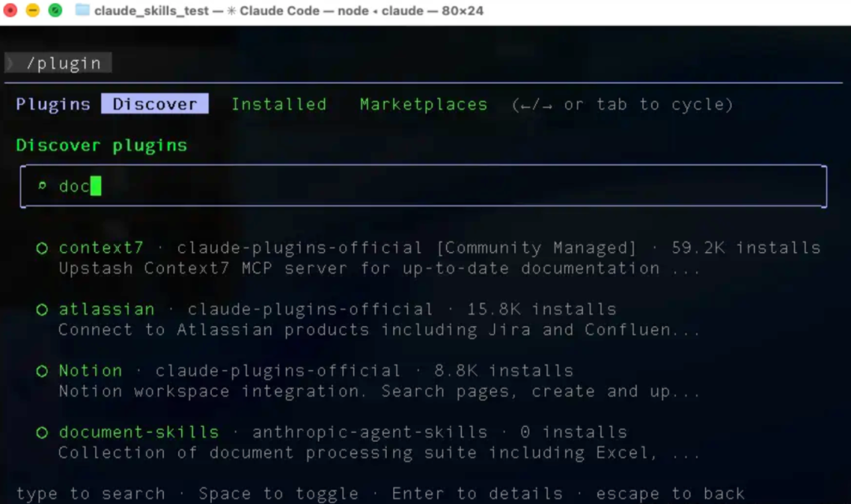Click the anthropic-agent-skills marketplace label
The height and width of the screenshot is (504, 851).
coord(370,432)
